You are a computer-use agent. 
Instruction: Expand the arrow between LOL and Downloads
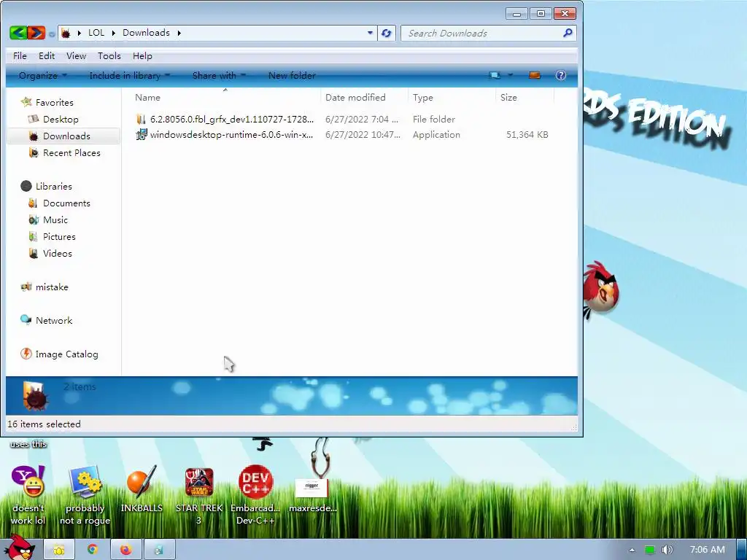[x=113, y=33]
